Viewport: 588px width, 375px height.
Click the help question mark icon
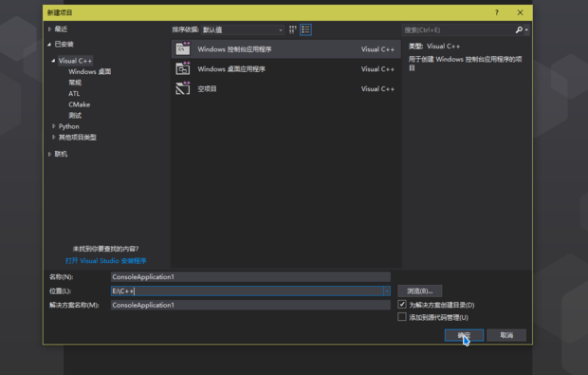pyautogui.click(x=497, y=12)
